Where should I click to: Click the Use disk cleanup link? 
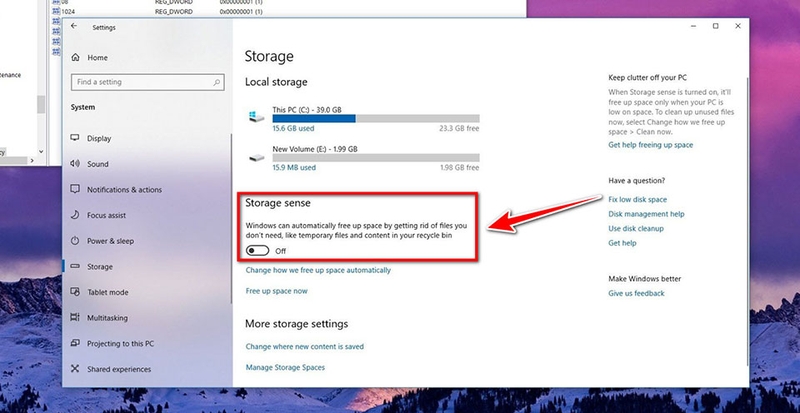636,228
